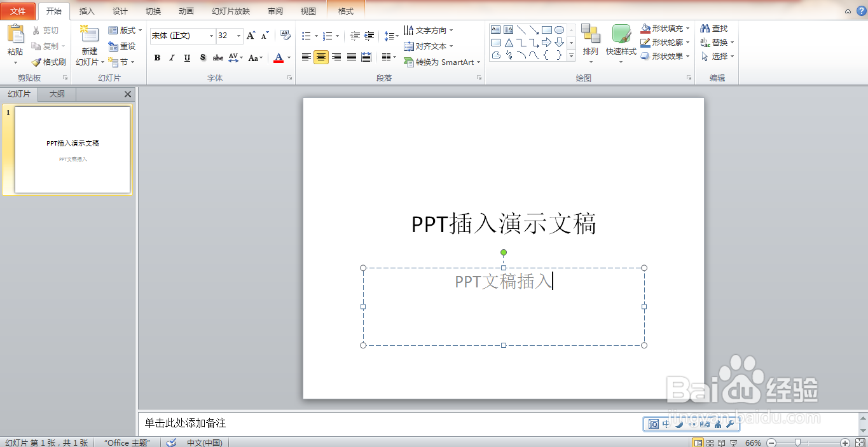Screen dimensions: 868x447
Task: Switch to the Animations (动画) tab
Action: pyautogui.click(x=186, y=11)
